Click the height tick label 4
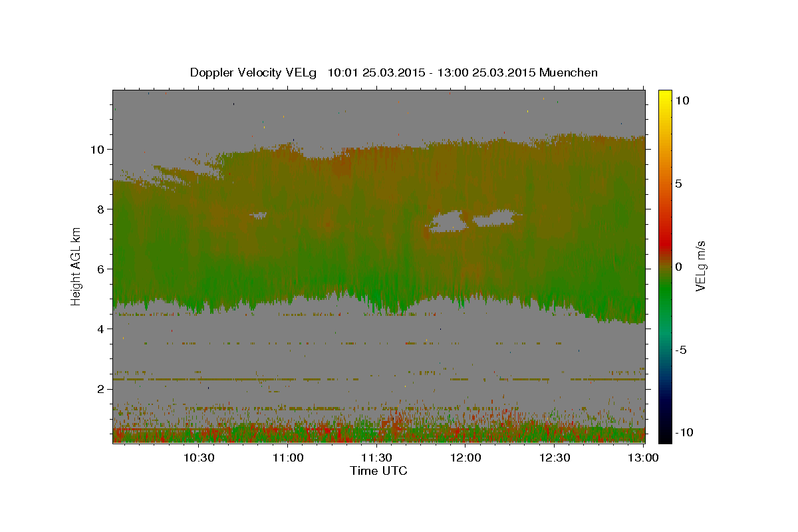Viewport: 798px width, 532px height. 102,329
